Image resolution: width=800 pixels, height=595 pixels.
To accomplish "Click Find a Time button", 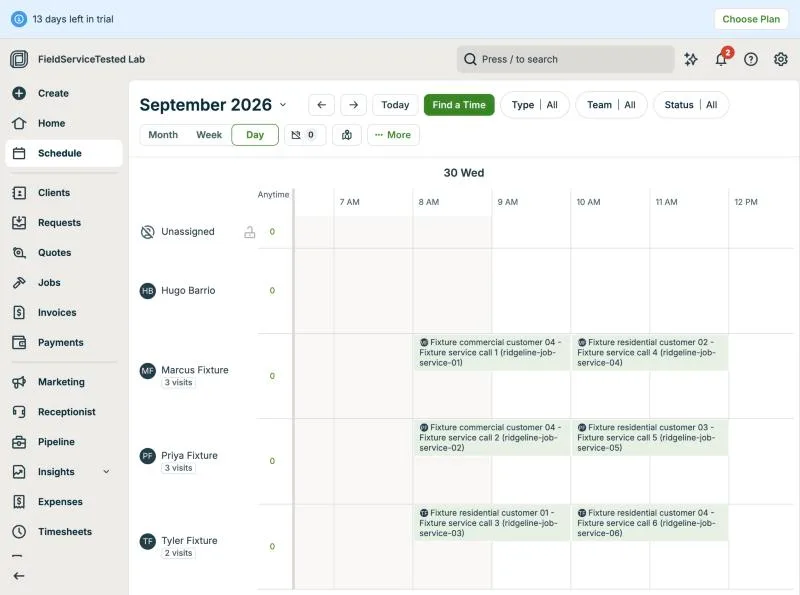I will [x=459, y=105].
